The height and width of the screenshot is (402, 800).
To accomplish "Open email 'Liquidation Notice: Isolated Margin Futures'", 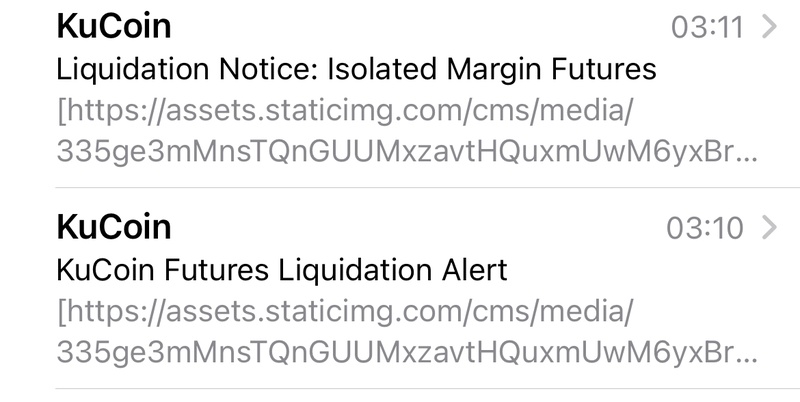I will click(357, 69).
